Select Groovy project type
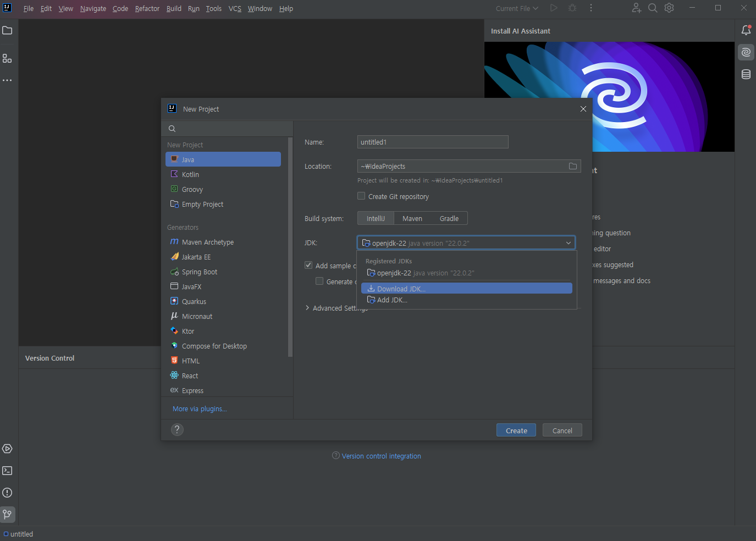 223,189
